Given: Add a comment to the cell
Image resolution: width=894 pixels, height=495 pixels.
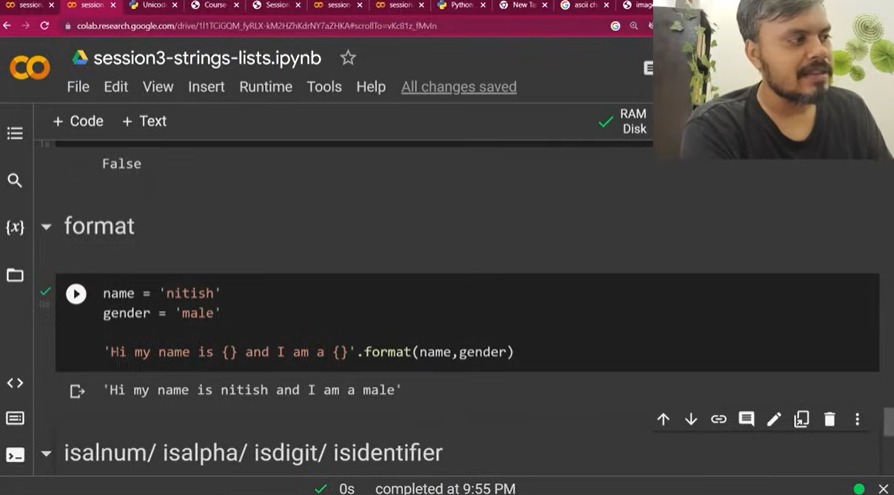Looking at the screenshot, I should click(x=746, y=419).
